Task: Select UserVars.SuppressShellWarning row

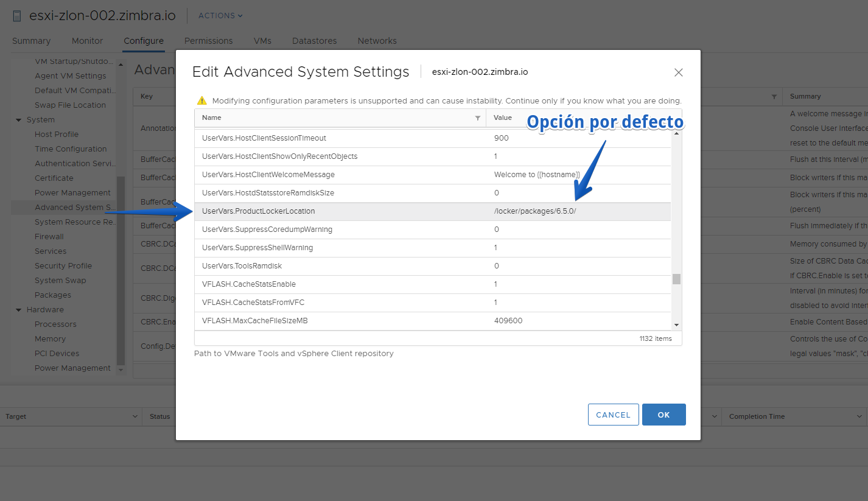Action: tap(433, 248)
